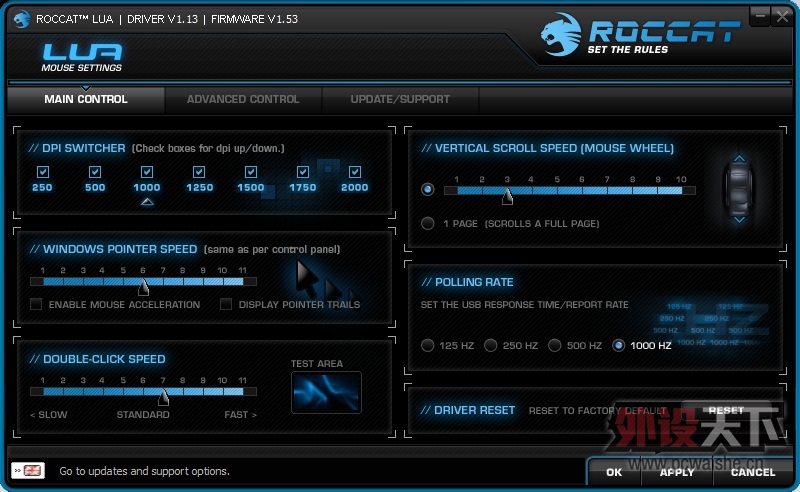The height and width of the screenshot is (492, 800).
Task: Toggle the 1250 DPI checkbox
Action: 199,172
